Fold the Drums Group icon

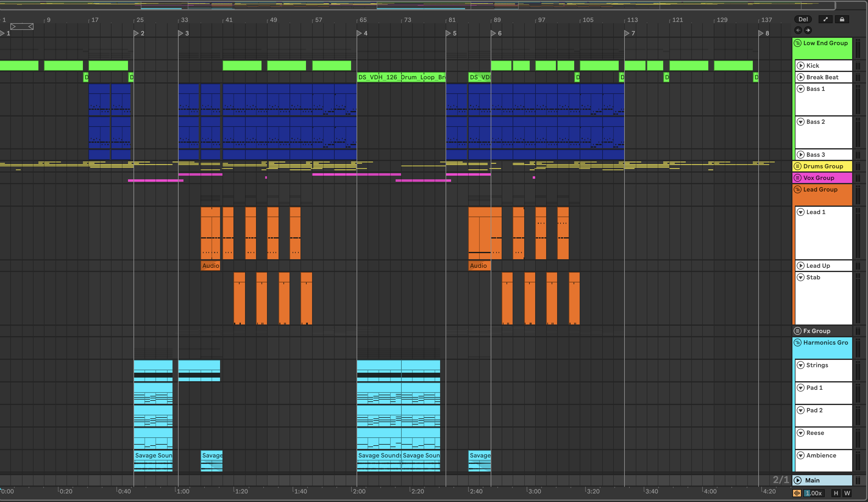coord(797,166)
